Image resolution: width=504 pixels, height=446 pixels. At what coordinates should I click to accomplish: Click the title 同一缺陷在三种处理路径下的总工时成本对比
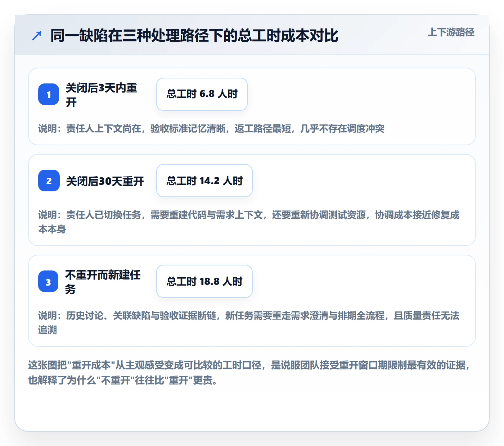pos(194,36)
